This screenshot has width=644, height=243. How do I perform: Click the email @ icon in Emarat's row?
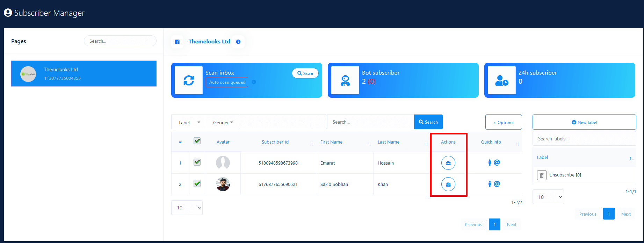point(497,162)
